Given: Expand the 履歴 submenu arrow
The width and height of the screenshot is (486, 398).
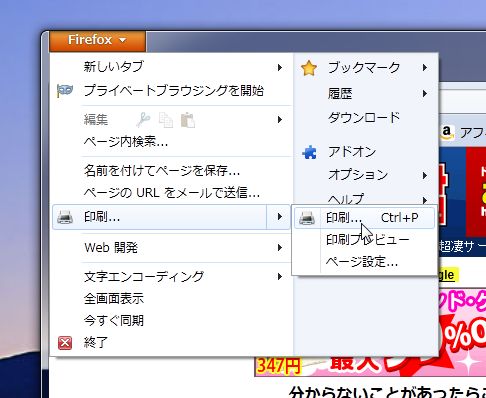Looking at the screenshot, I should coord(424,93).
